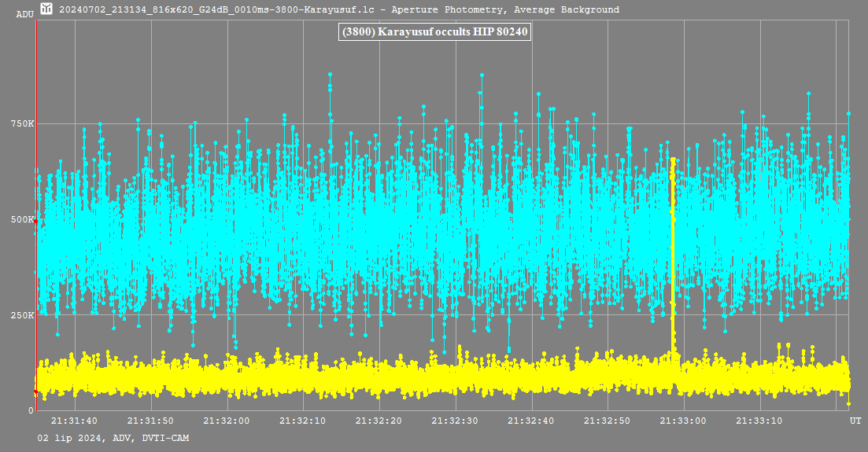Click the 21:33:10 time label
868x452 pixels.
coord(759,421)
